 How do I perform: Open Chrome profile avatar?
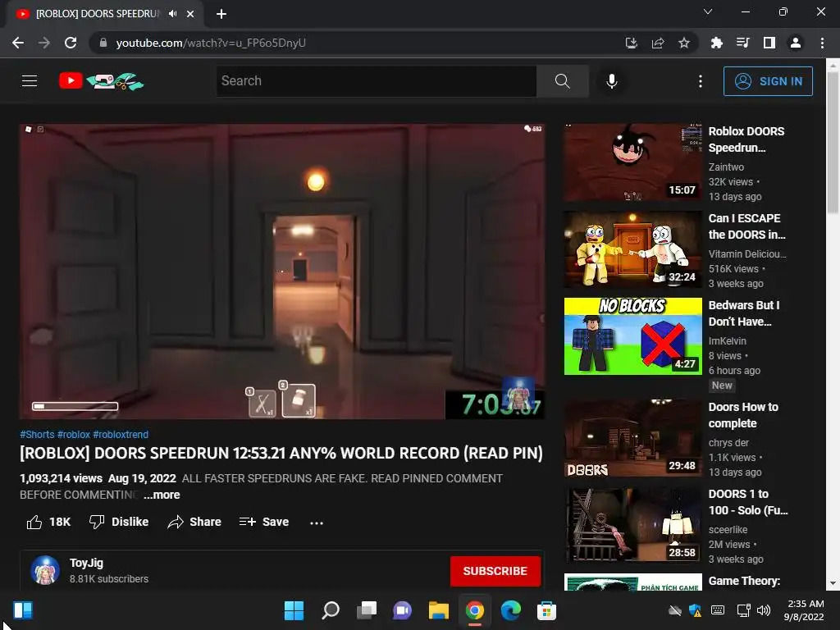[796, 43]
